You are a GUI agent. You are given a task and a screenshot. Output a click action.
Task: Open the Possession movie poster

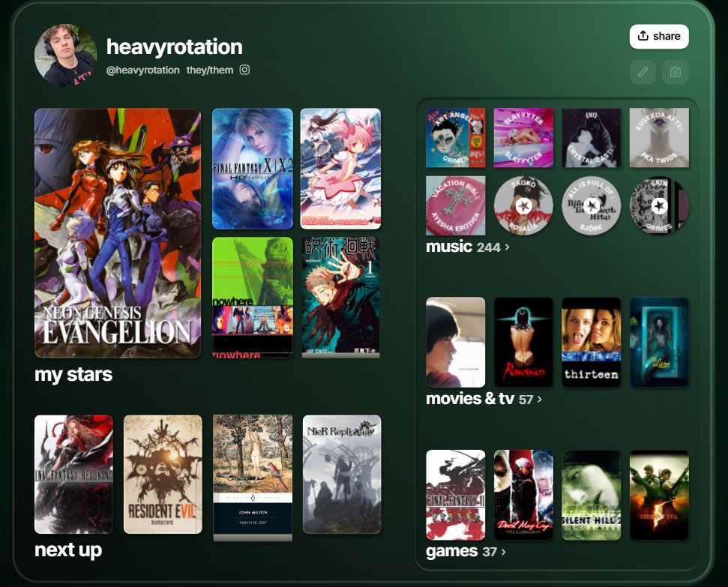[x=523, y=343]
